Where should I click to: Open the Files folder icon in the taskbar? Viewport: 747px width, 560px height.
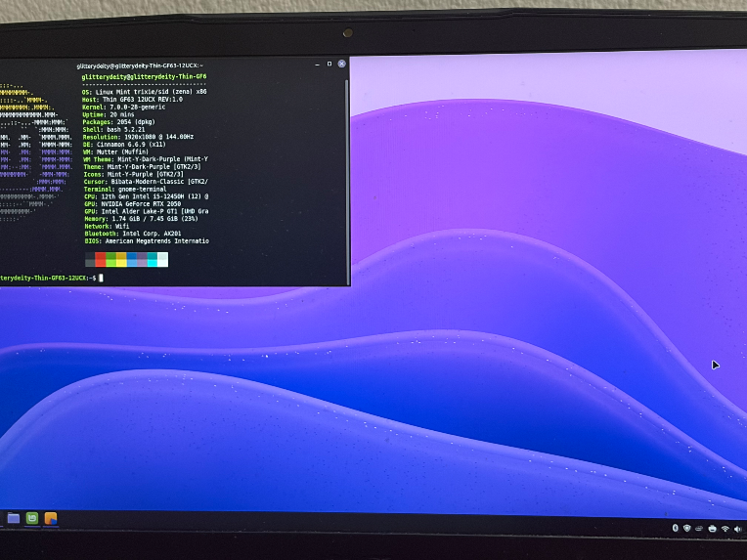pos(14,518)
